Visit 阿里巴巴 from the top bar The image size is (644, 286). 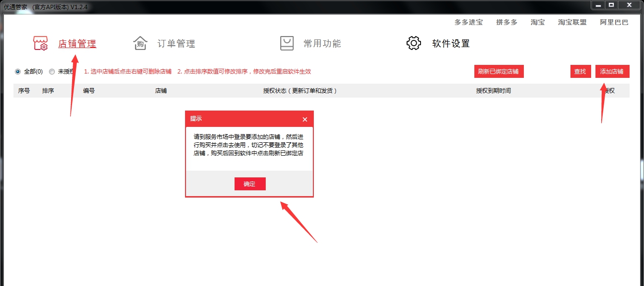[x=614, y=22]
